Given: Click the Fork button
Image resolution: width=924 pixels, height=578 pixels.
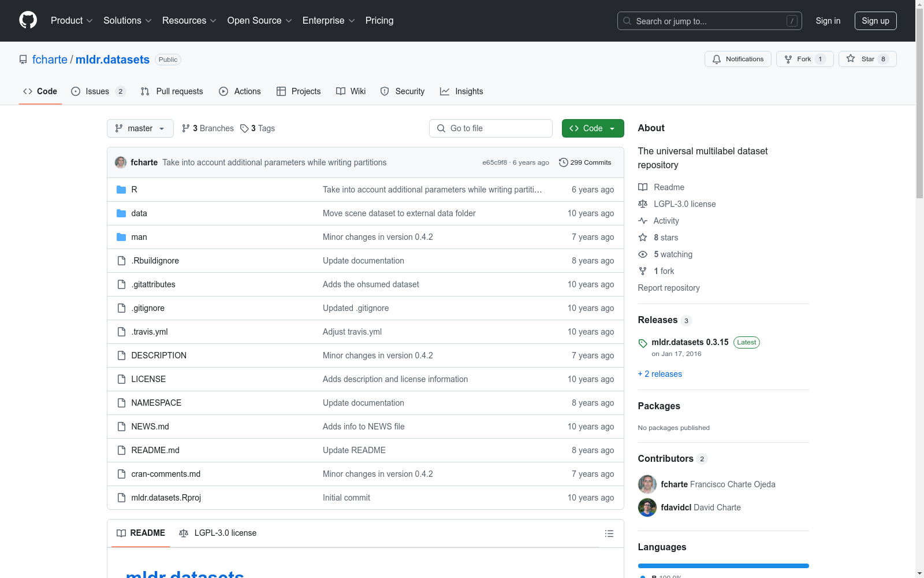Looking at the screenshot, I should [x=805, y=59].
